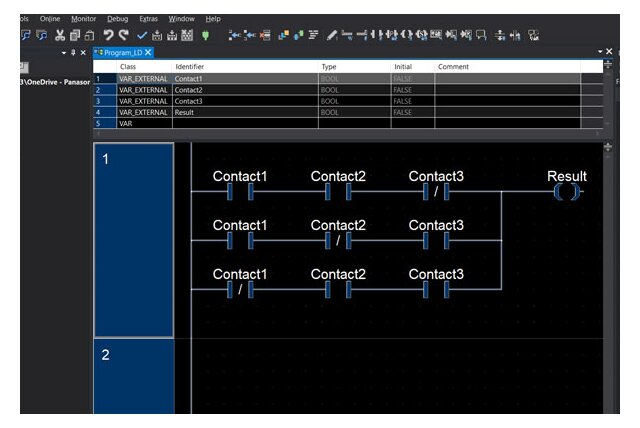
Task: Insert a set/reset coil from toolbar
Action: (x=421, y=35)
